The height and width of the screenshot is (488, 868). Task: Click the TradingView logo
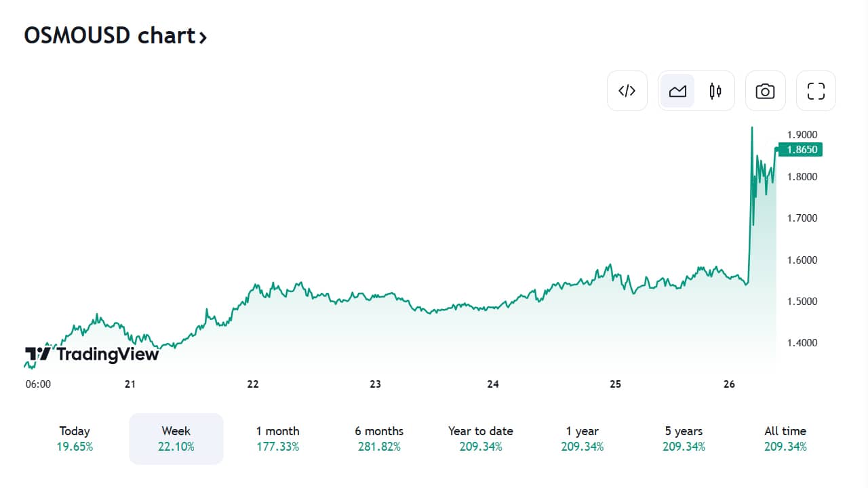[x=92, y=354]
